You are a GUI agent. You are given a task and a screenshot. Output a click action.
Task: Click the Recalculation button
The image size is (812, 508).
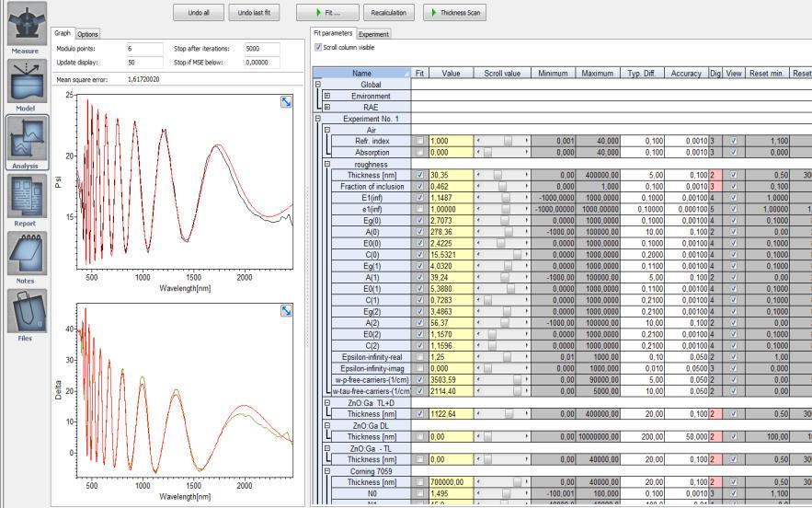tap(389, 13)
